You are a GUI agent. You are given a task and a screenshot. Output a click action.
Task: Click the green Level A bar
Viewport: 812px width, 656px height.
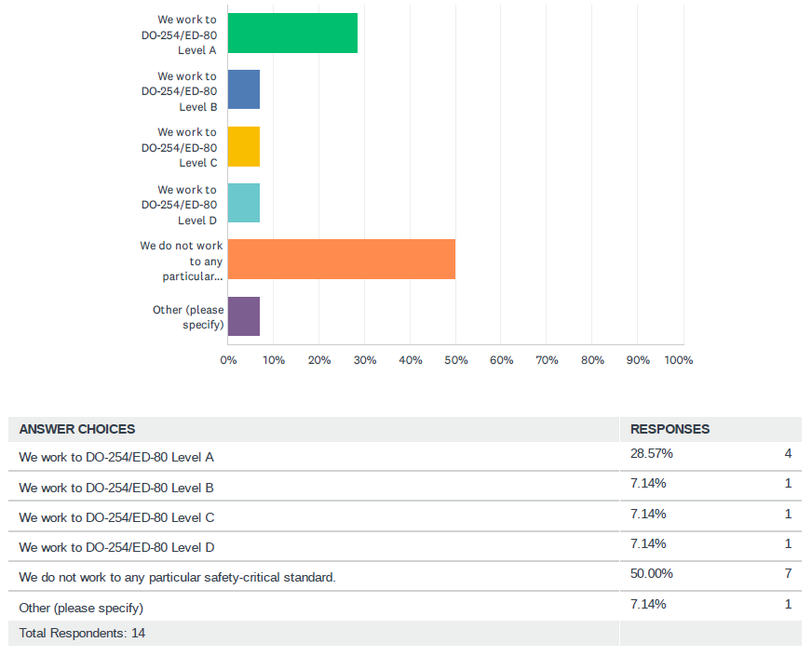tap(292, 33)
